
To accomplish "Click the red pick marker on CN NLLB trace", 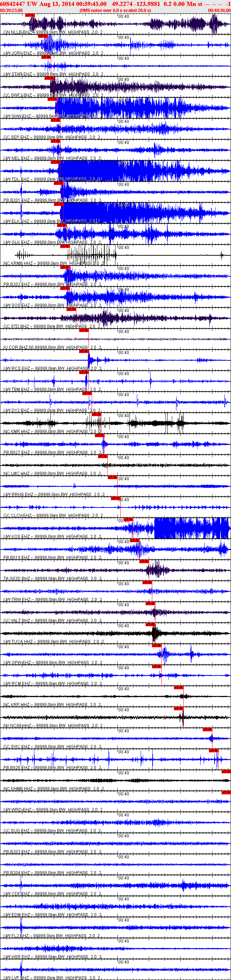I will pos(30,15).
